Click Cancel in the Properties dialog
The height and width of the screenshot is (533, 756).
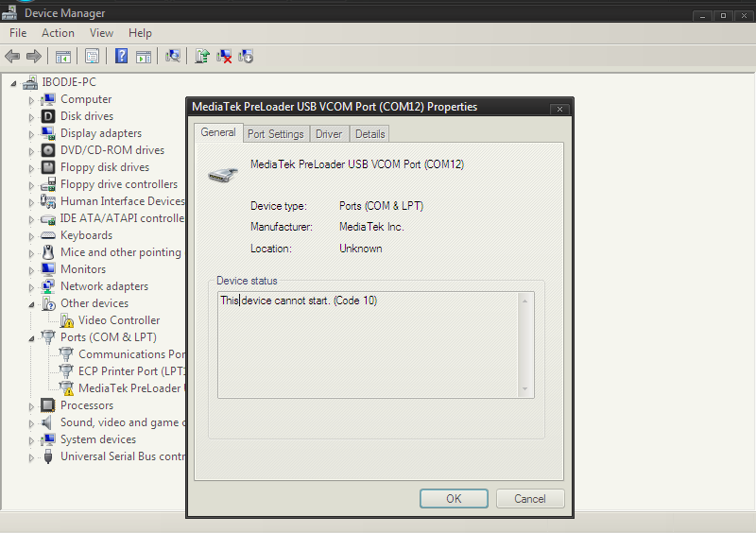click(x=530, y=499)
